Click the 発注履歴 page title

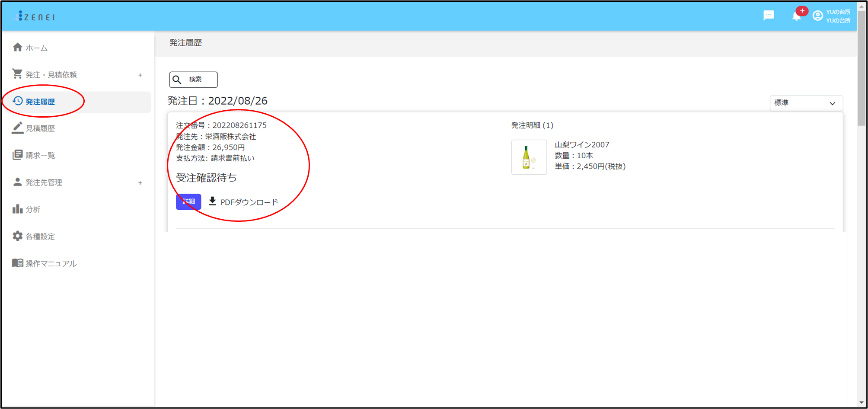[x=185, y=43]
